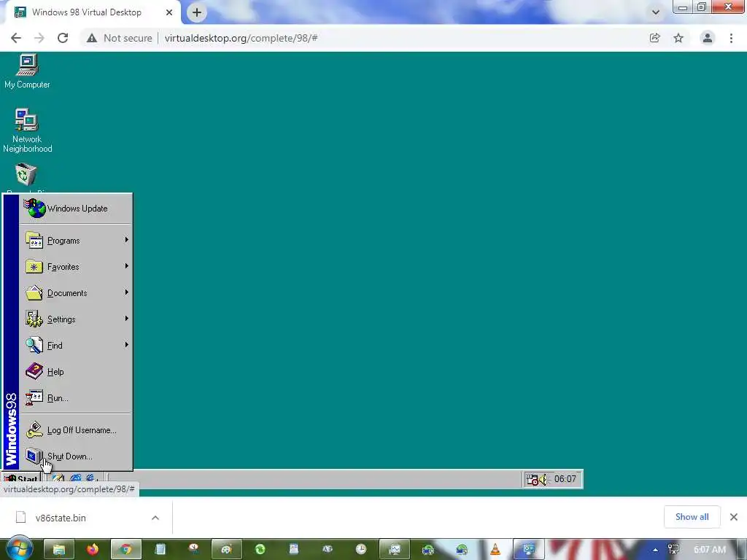Expand the Favorites submenu arrow
Screen dimensions: 747x560
click(126, 265)
